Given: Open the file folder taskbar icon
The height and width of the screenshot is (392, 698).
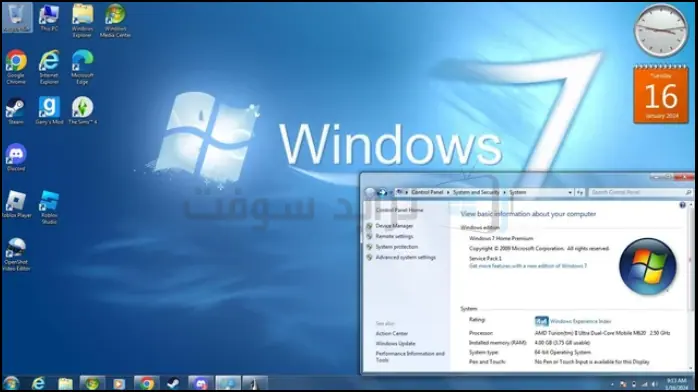Looking at the screenshot, I should point(65,383).
